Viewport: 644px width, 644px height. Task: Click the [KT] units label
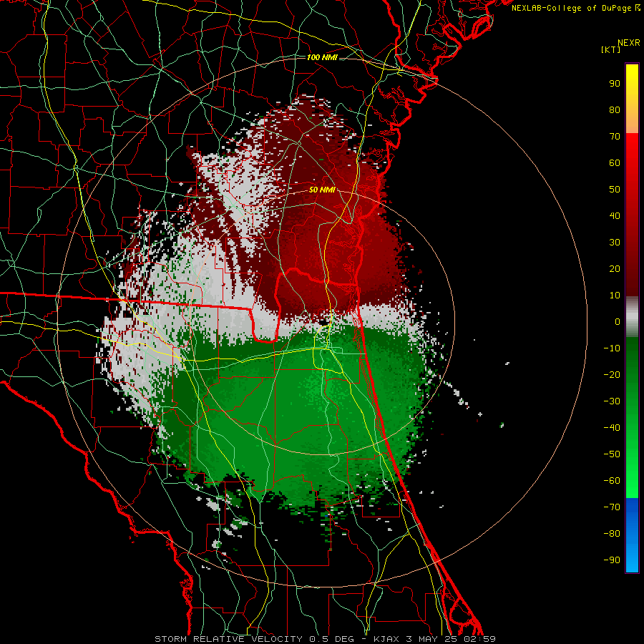point(611,49)
